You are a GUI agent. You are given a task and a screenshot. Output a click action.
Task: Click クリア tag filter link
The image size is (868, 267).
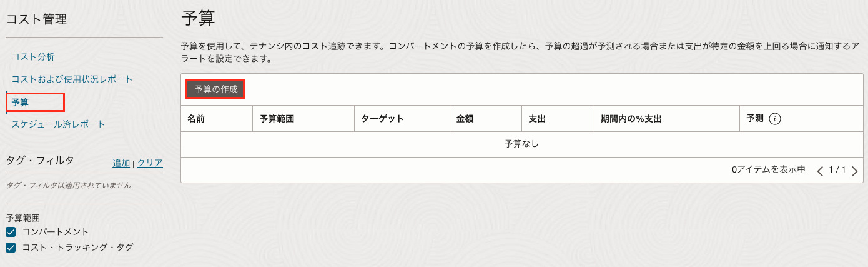(x=150, y=163)
